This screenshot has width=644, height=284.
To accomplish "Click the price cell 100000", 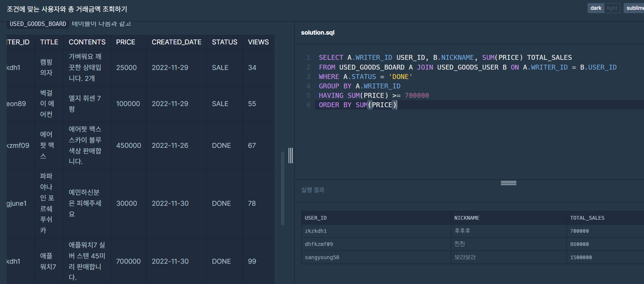I will [x=128, y=104].
